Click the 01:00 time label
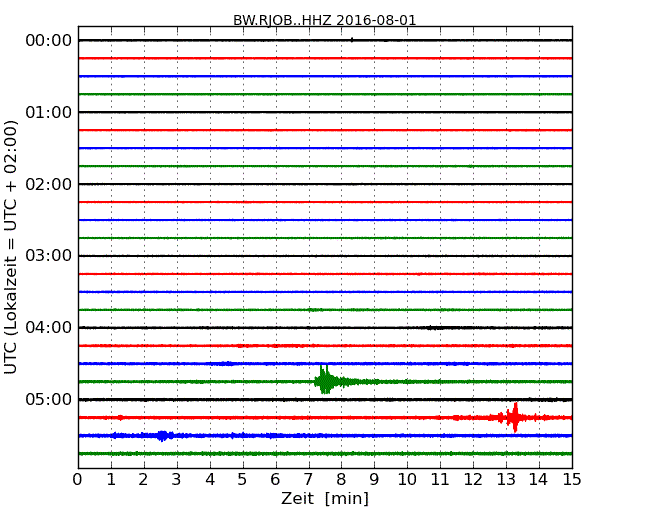 [x=49, y=112]
